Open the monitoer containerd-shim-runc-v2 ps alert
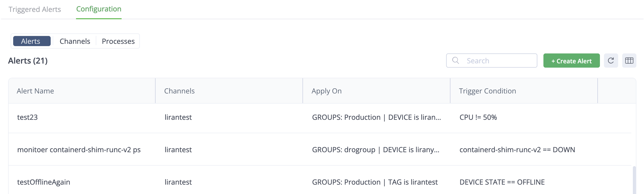The image size is (644, 194). (x=79, y=150)
